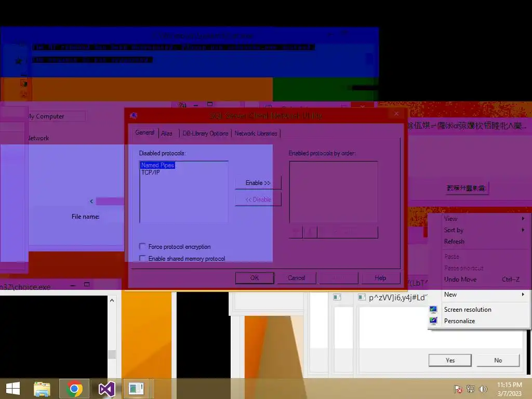Open the Start menu Windows logo
532x399 pixels.
(x=13, y=389)
